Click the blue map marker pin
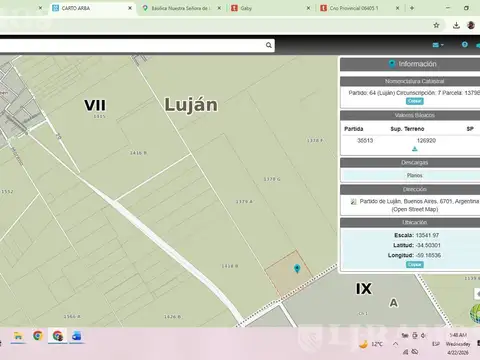Image resolution: width=480 pixels, height=360 pixels. coord(297,268)
